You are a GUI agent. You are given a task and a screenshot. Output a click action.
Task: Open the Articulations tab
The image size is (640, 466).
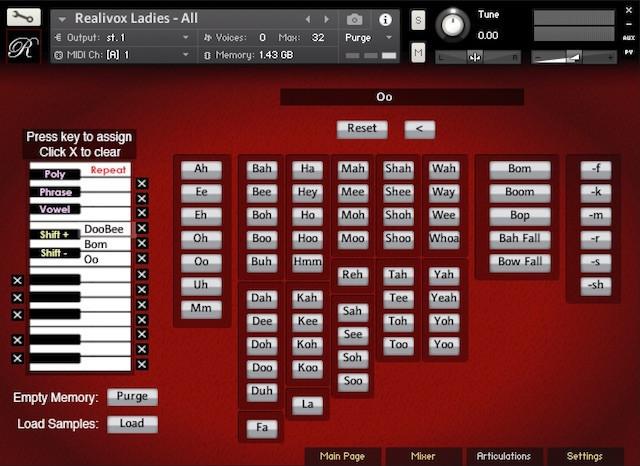click(x=504, y=456)
